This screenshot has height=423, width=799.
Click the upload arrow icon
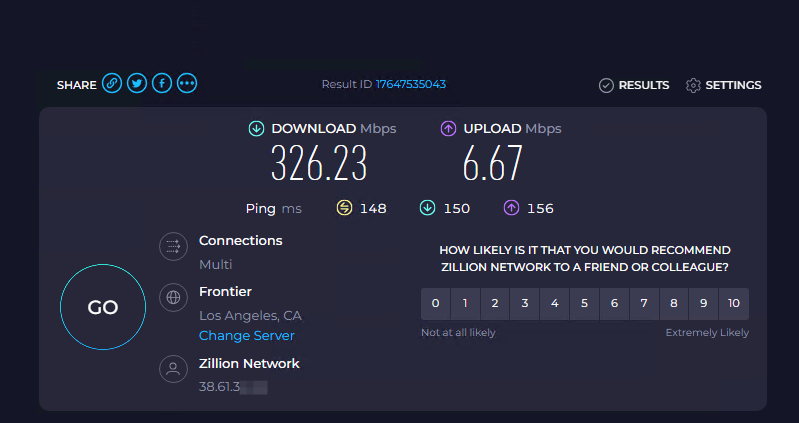click(448, 129)
